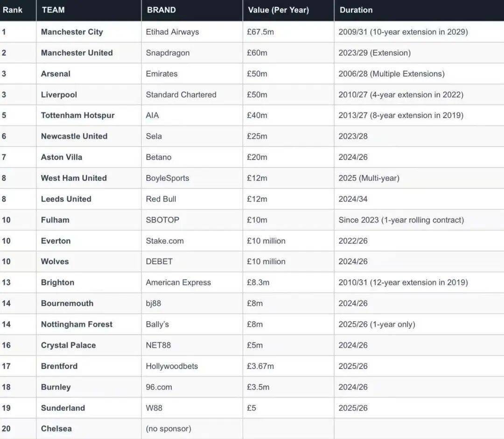Click the TEAM column header

[x=53, y=10]
